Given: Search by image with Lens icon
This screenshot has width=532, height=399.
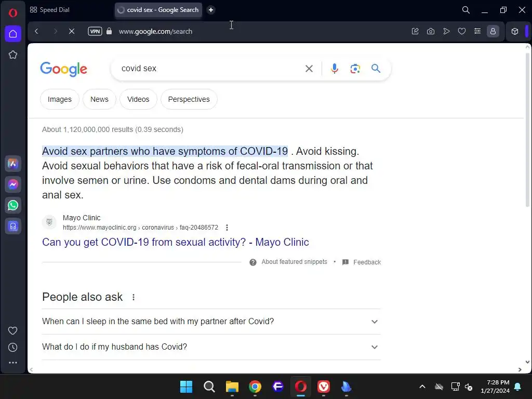Looking at the screenshot, I should (x=355, y=69).
